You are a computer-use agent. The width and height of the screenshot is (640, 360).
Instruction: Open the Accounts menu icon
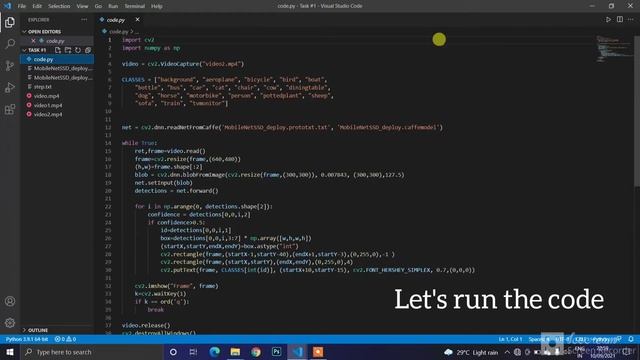pos(10,301)
